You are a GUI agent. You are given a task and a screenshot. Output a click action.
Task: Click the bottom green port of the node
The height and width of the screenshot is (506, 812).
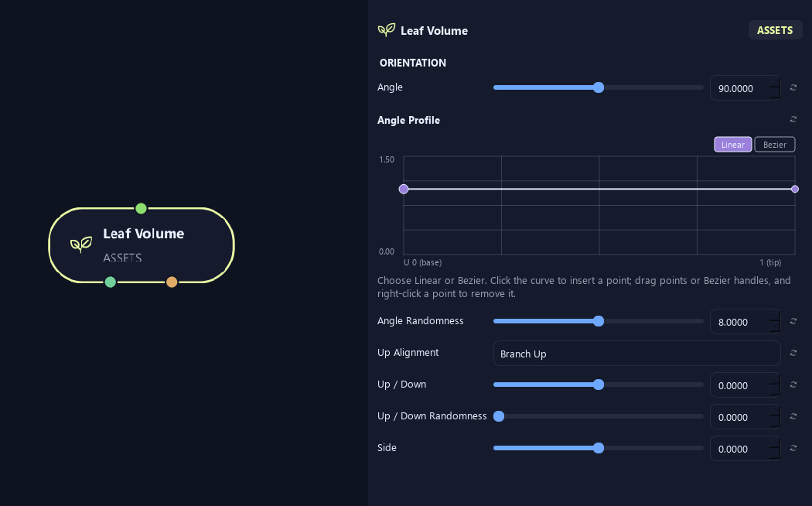click(x=111, y=282)
